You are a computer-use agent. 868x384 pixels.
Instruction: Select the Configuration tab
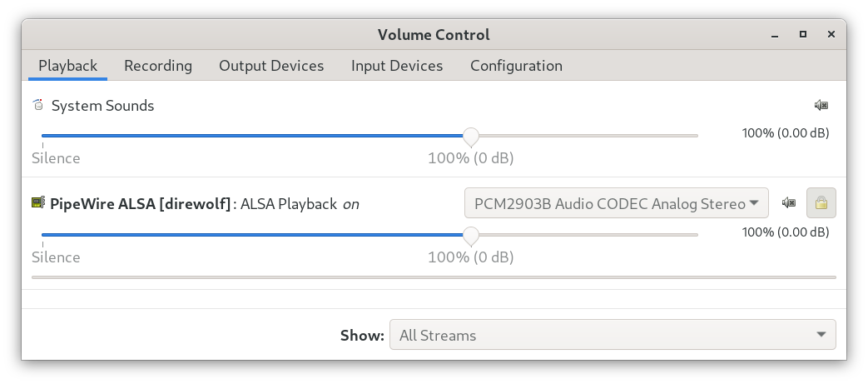click(516, 65)
